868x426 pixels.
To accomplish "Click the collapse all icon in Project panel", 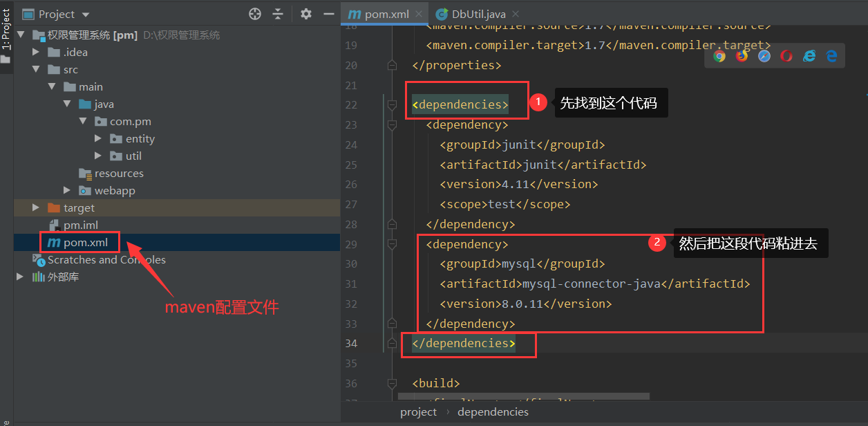I will (278, 14).
